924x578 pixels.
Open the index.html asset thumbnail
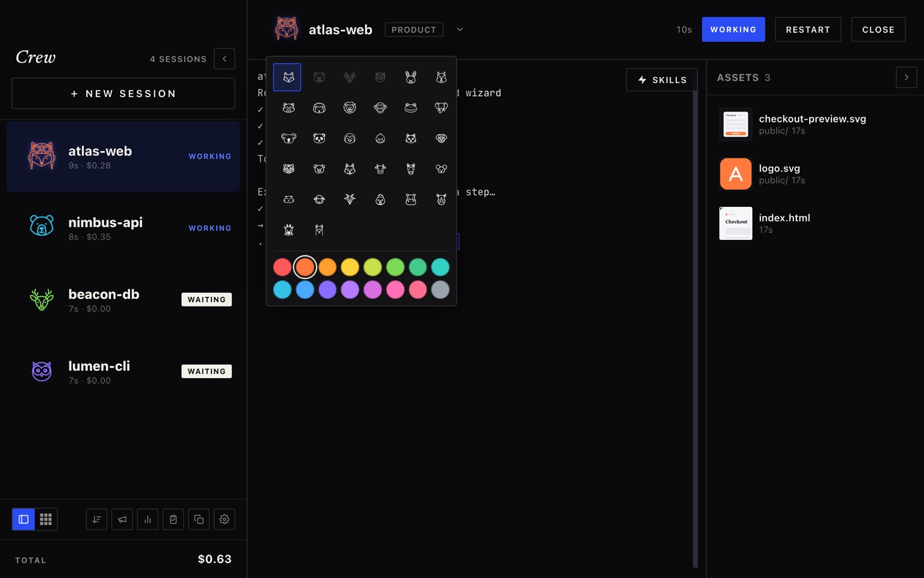tap(736, 223)
